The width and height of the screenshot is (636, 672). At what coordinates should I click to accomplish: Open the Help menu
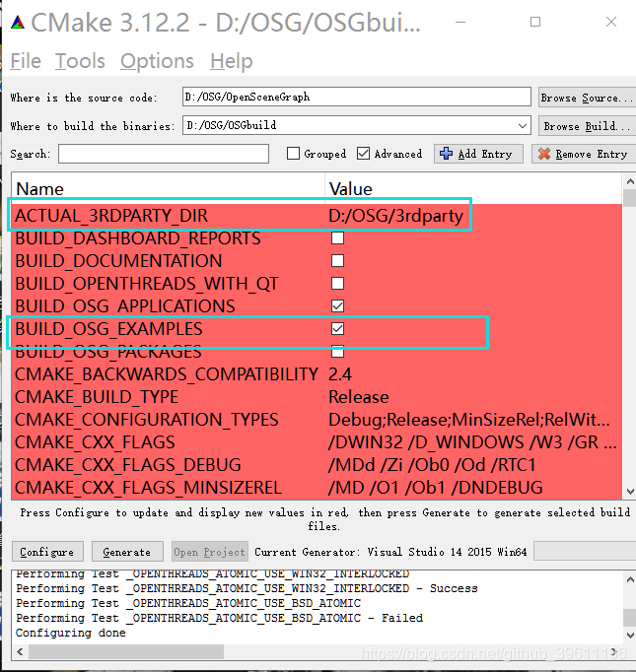[231, 61]
